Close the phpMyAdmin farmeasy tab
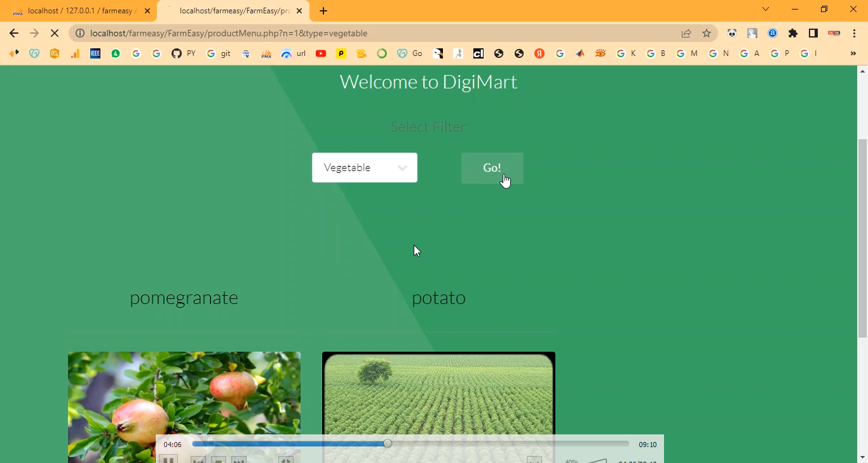This screenshot has height=463, width=868. pyautogui.click(x=147, y=11)
